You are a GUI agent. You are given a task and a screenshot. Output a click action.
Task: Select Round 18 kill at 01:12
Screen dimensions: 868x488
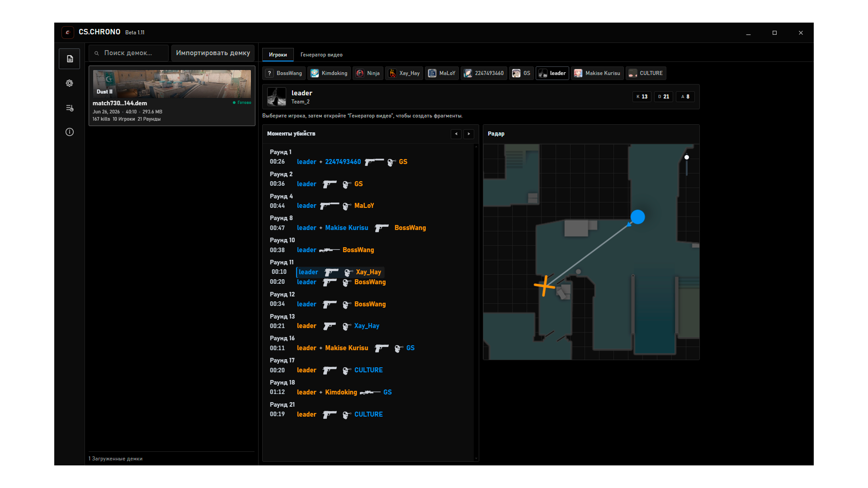331,392
